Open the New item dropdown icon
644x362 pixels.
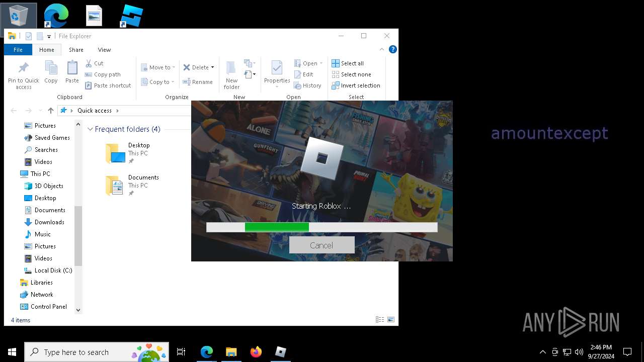250,63
